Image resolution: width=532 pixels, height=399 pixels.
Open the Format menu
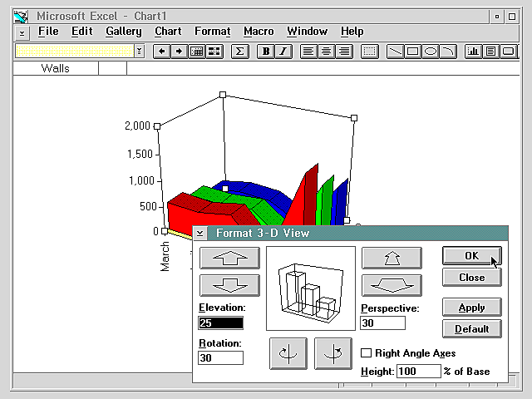(x=213, y=32)
